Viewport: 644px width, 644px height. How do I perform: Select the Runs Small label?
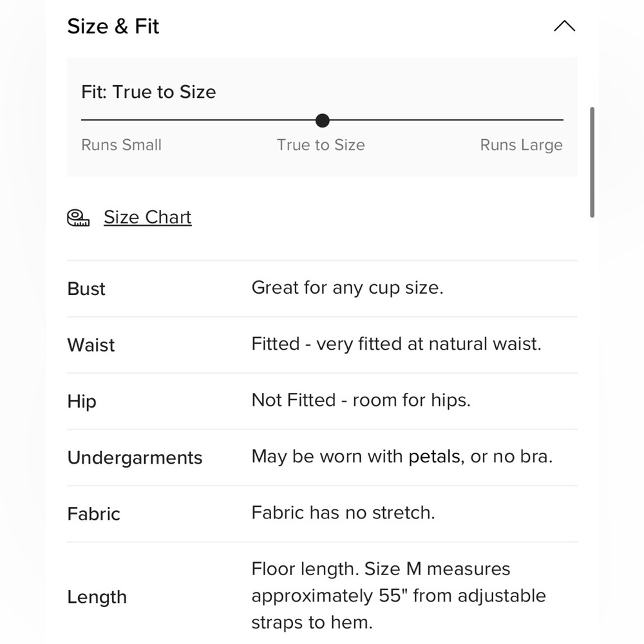point(121,145)
